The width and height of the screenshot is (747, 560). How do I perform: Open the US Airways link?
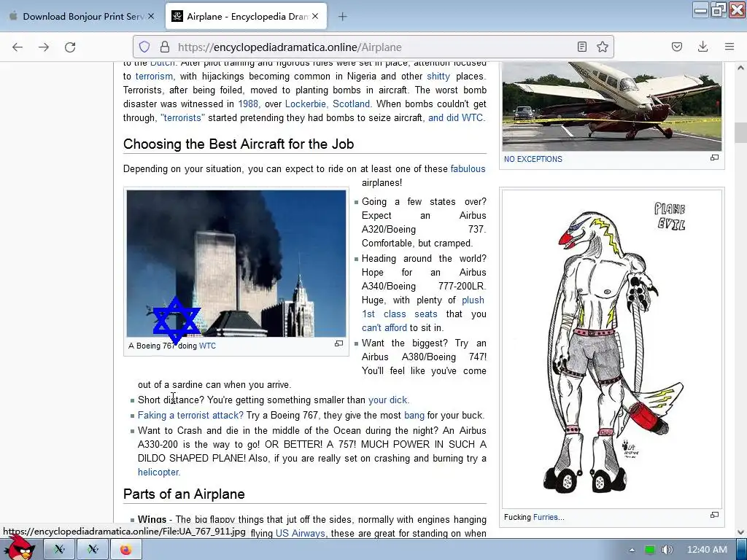click(x=301, y=533)
